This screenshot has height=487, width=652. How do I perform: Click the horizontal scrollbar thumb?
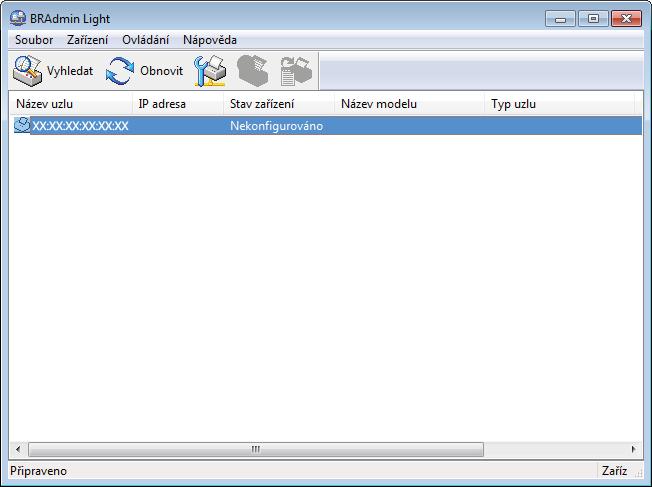(x=256, y=449)
